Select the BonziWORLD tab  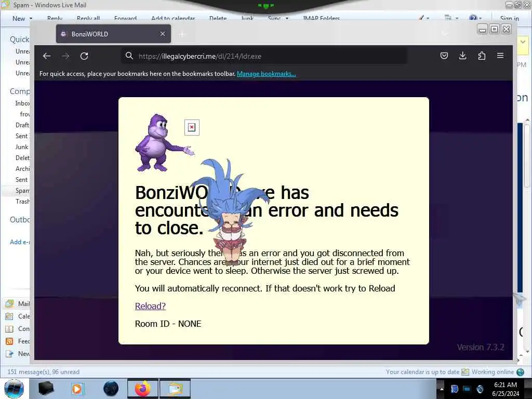tap(113, 34)
